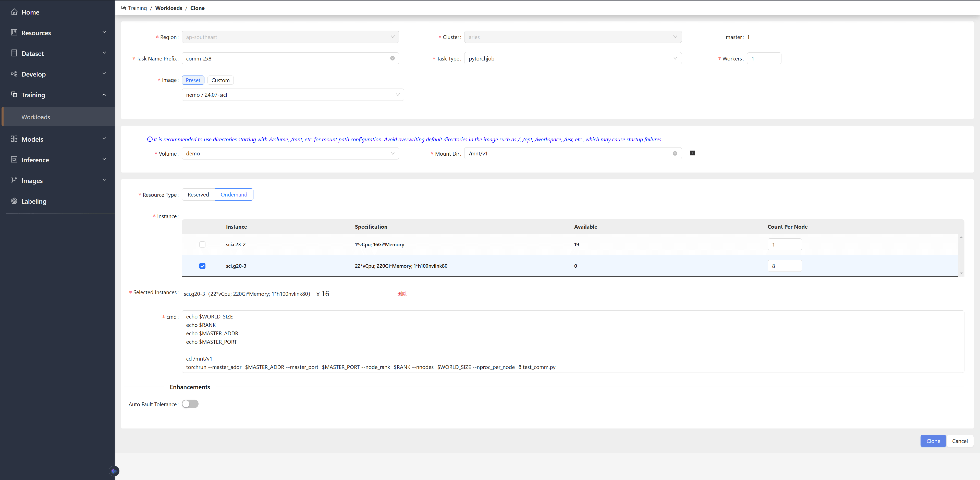Go to Workloads via breadcrumb
The width and height of the screenshot is (980, 480).
[168, 8]
